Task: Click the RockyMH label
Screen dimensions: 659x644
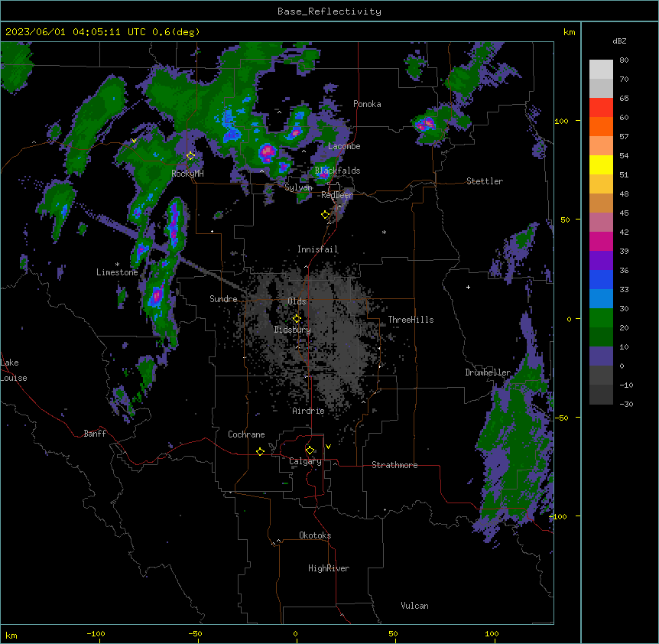Action: pos(187,174)
